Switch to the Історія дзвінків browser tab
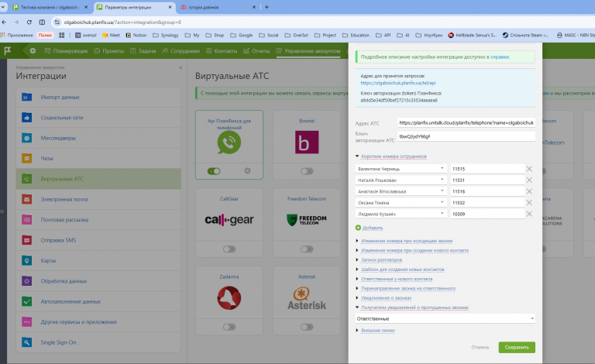595x364 pixels. [219, 7]
